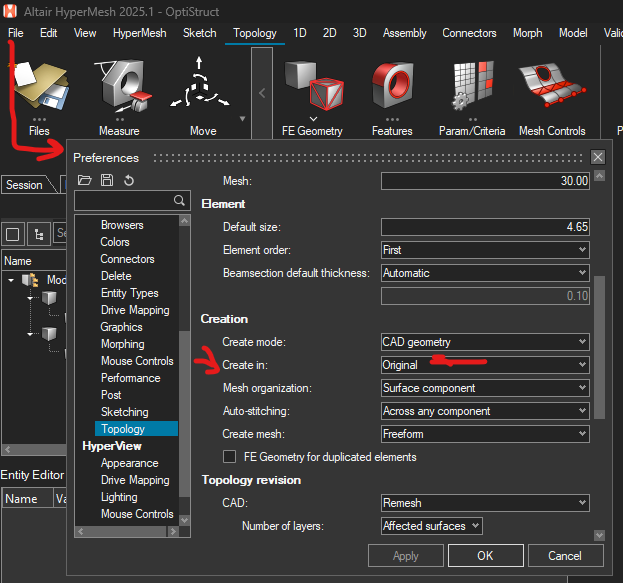Image resolution: width=623 pixels, height=583 pixels.
Task: Expand more Move tools with the small arrow
Action: [242, 118]
